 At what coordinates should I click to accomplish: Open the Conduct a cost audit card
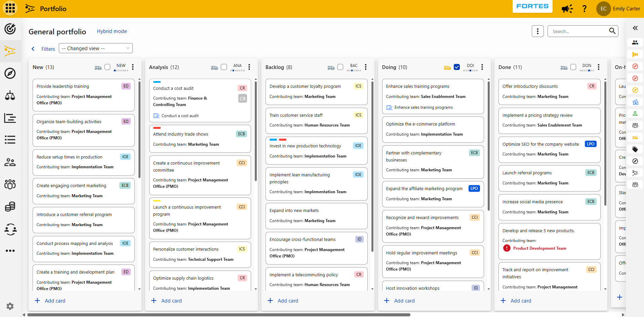200,100
